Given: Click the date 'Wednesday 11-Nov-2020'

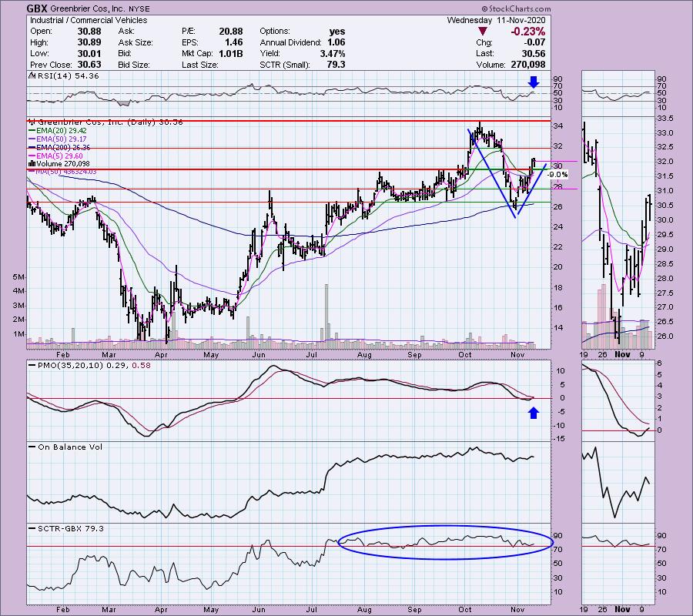Looking at the screenshot, I should pyautogui.click(x=497, y=20).
